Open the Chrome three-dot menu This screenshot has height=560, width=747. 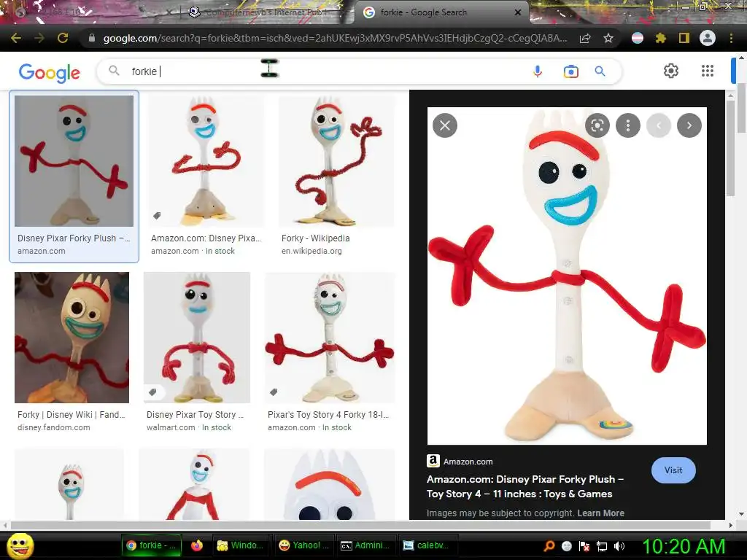[x=731, y=38]
